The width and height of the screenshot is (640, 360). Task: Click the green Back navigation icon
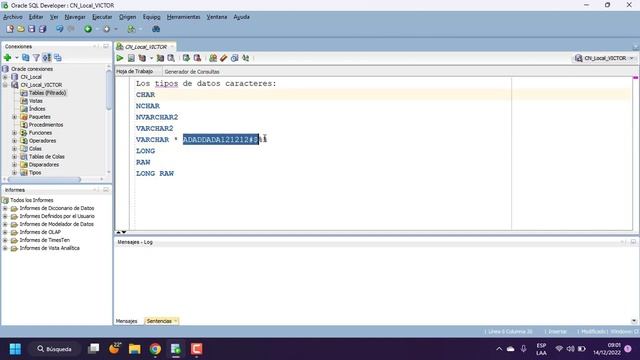(x=88, y=29)
